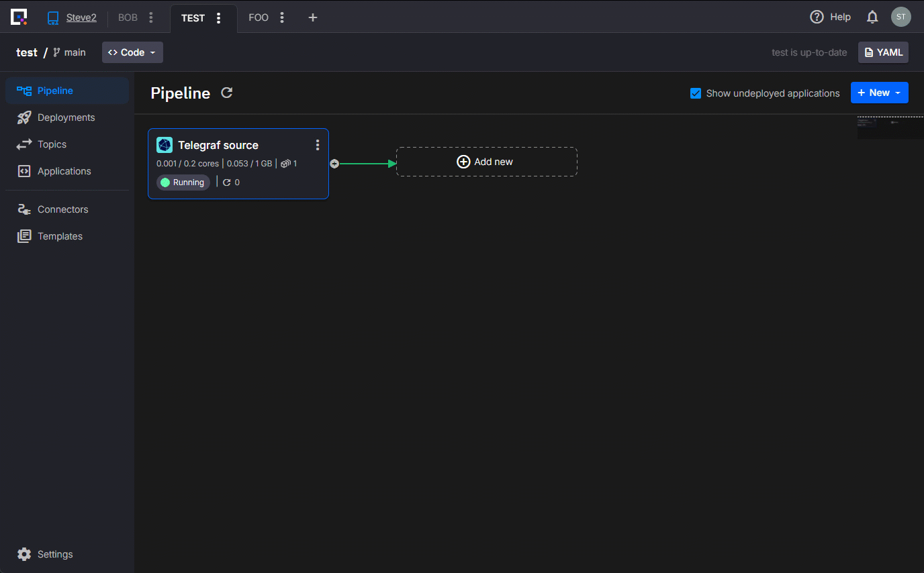Click the pipeline minimap thumbnail
The width and height of the screenshot is (924, 573).
(890, 127)
